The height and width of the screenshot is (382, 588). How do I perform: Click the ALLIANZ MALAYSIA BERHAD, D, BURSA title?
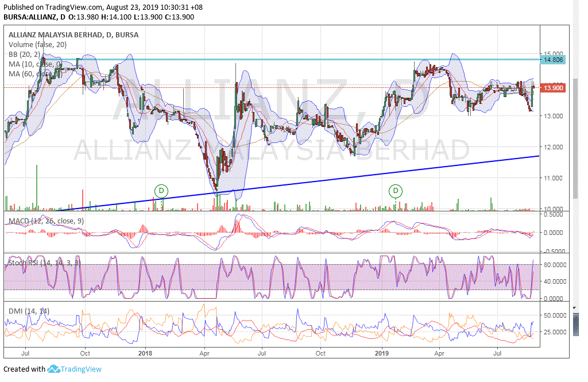(73, 35)
